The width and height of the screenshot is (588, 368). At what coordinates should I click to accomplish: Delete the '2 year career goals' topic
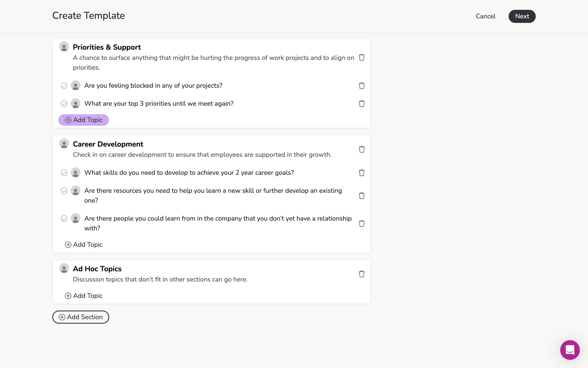click(x=362, y=173)
